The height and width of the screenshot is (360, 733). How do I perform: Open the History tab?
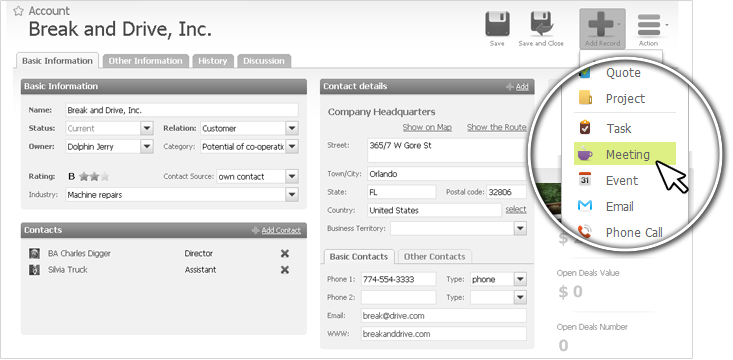(x=213, y=61)
